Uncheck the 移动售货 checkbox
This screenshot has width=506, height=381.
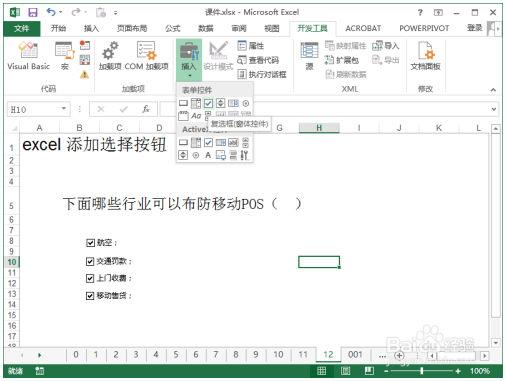click(x=90, y=296)
